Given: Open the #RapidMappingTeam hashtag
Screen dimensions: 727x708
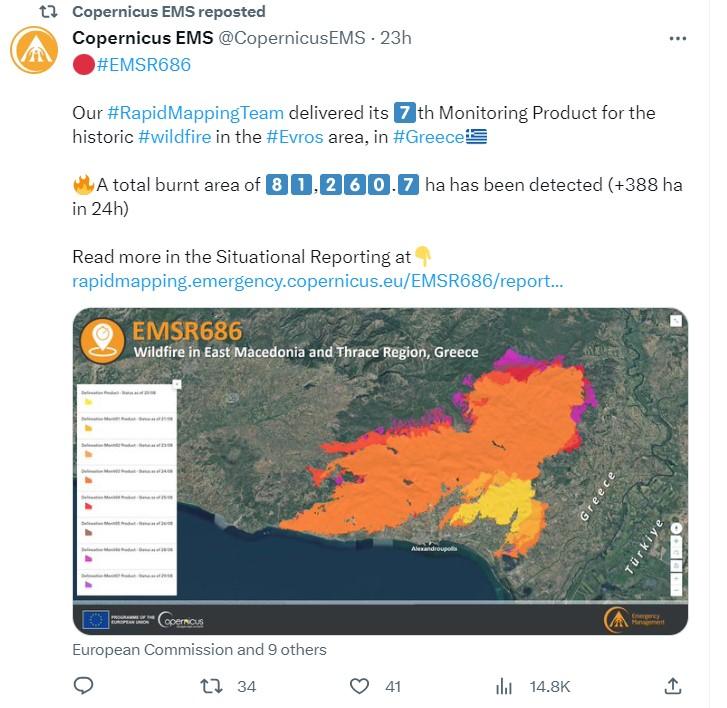Looking at the screenshot, I should coord(195,113).
